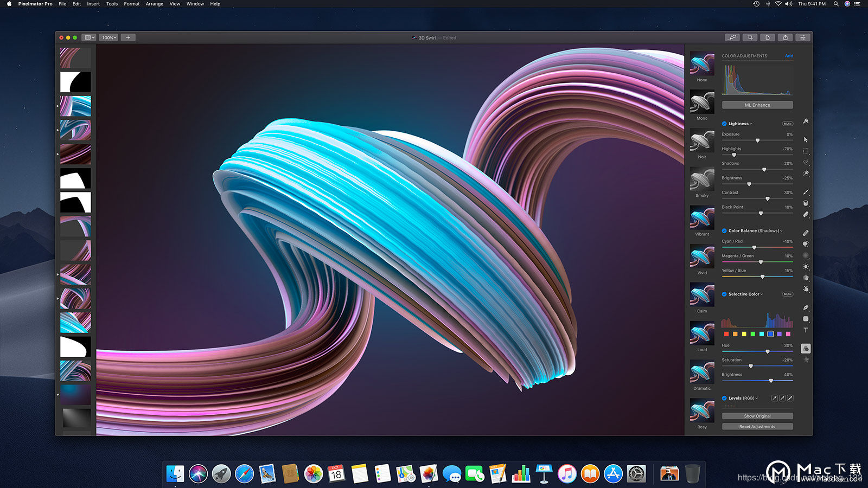
Task: Toggle ML Fix for Lightness
Action: [x=787, y=124]
